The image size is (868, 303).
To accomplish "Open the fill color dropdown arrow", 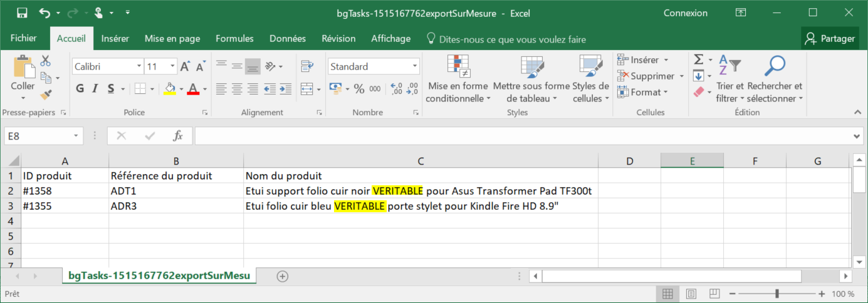I will pos(181,88).
